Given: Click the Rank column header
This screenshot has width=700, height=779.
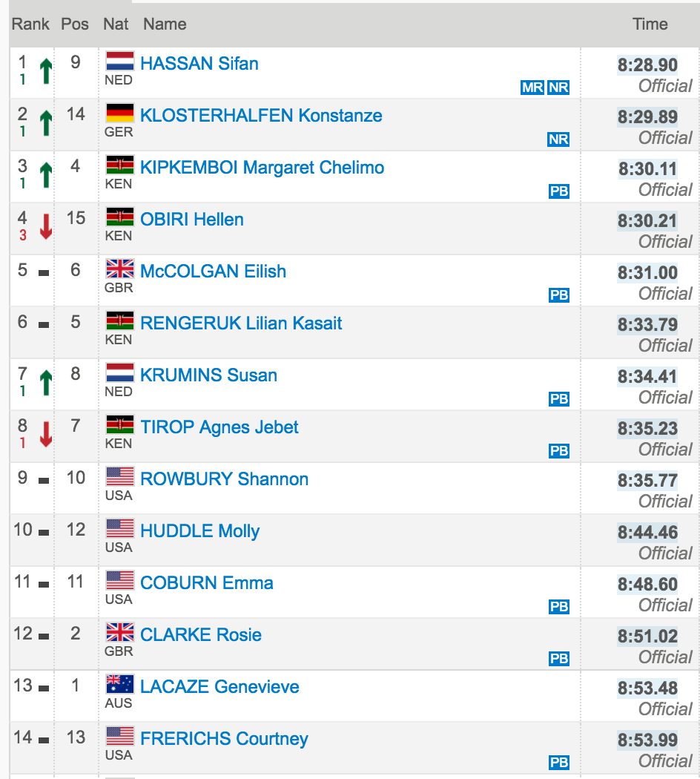Looking at the screenshot, I should coord(31,24).
